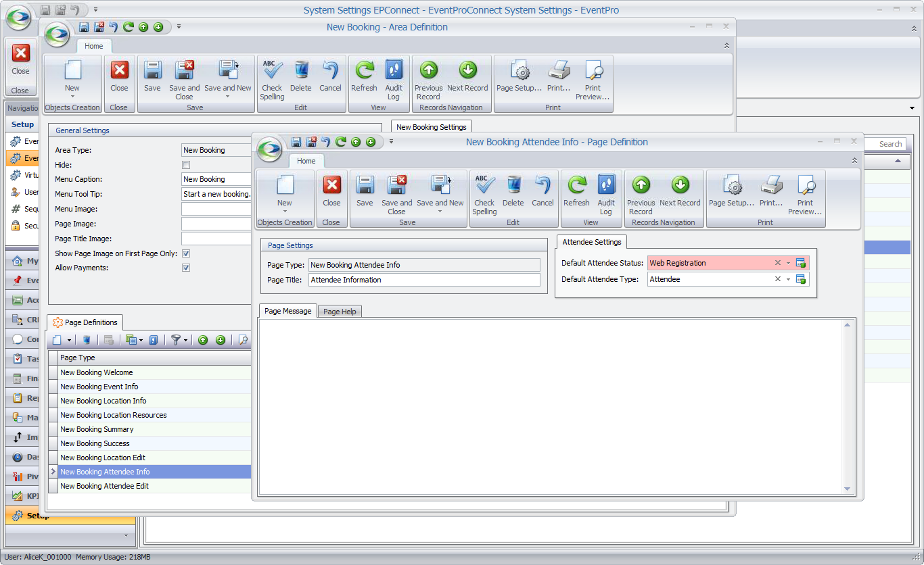This screenshot has width=924, height=565.
Task: Click Cancel in the Page Definition ribbon
Action: 542,192
